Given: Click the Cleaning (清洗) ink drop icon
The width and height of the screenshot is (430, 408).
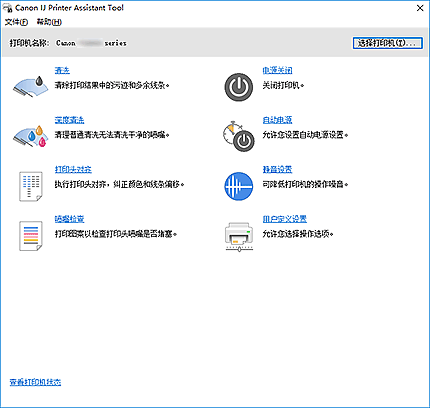Looking at the screenshot, I should 30,86.
